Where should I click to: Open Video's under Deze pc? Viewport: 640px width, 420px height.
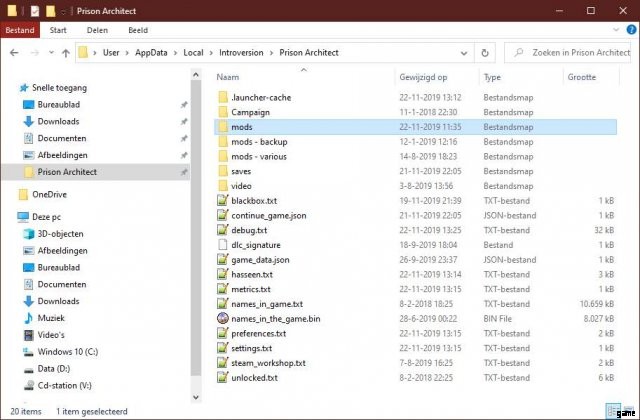click(x=51, y=335)
